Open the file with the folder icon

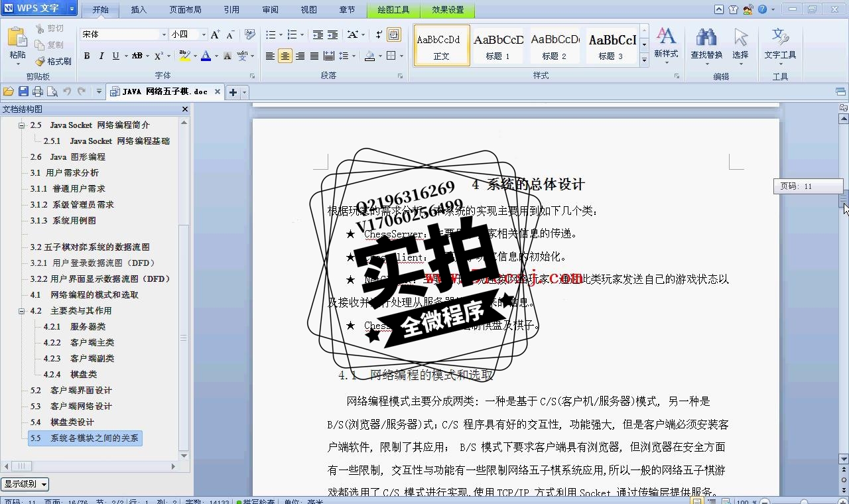pyautogui.click(x=9, y=92)
